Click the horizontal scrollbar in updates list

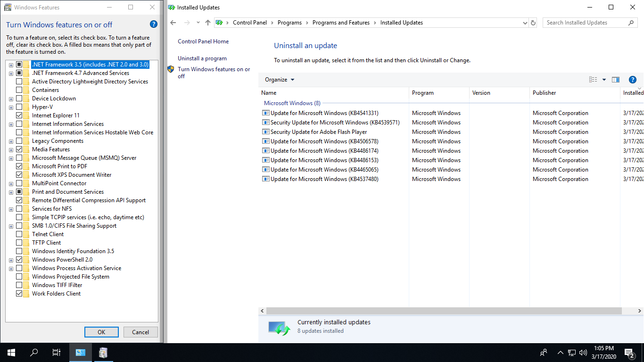pos(444,311)
